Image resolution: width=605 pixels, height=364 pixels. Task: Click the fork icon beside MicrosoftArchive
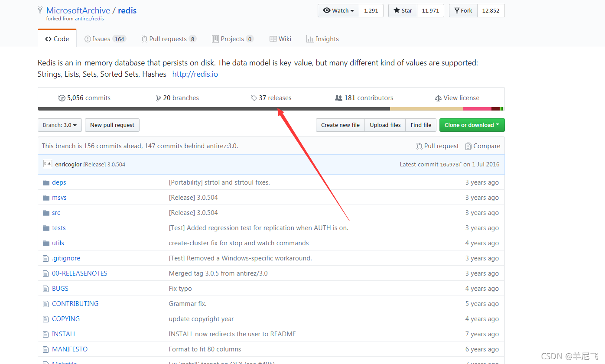(x=40, y=10)
